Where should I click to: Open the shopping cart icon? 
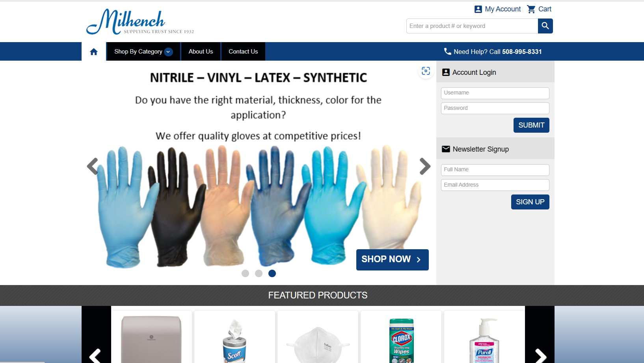531,9
